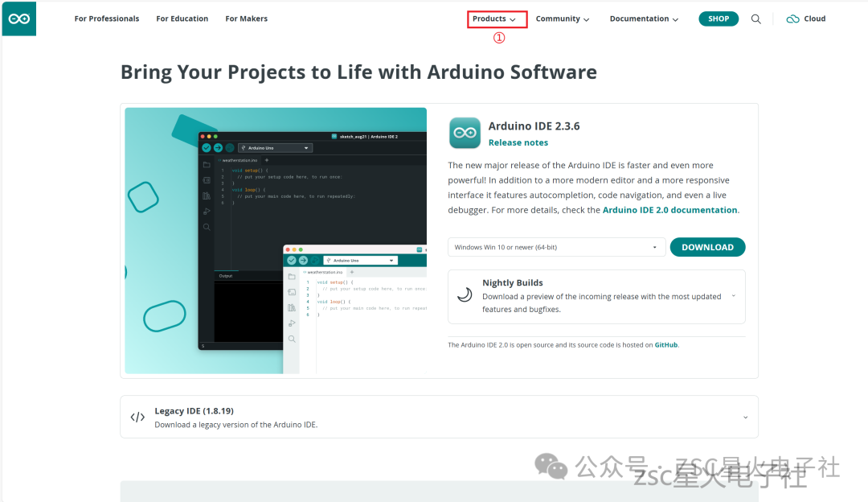This screenshot has width=868, height=502.
Task: Click the Products chevron arrow
Action: [x=513, y=19]
